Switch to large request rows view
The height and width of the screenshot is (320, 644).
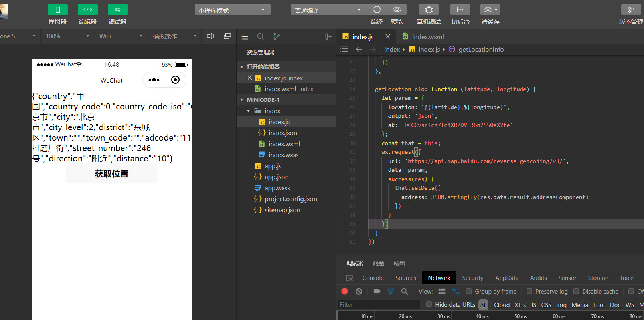(442, 291)
